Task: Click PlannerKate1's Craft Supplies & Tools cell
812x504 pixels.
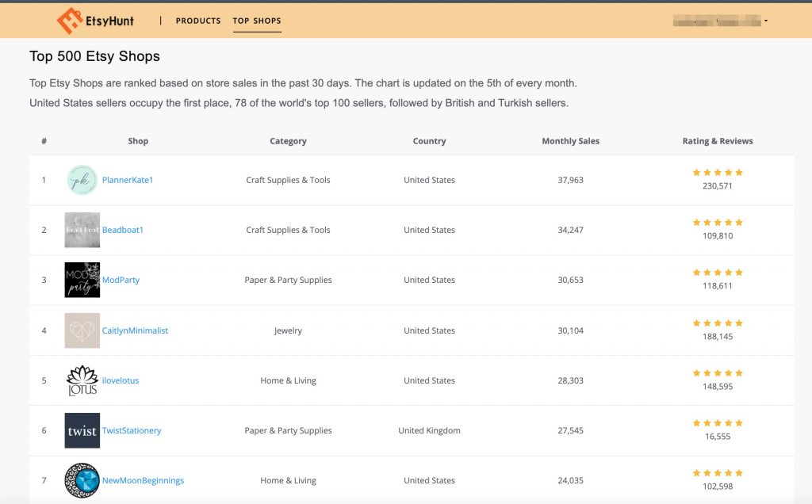Action: click(288, 180)
